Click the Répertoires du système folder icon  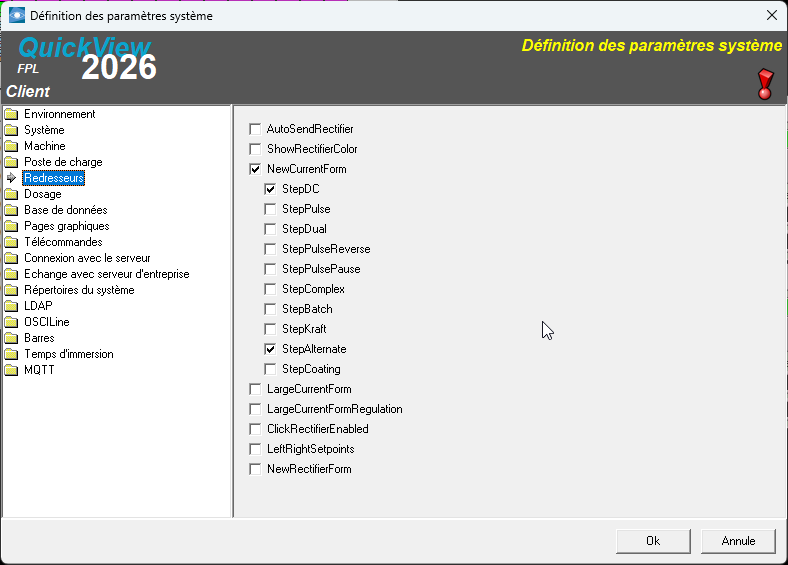11,290
